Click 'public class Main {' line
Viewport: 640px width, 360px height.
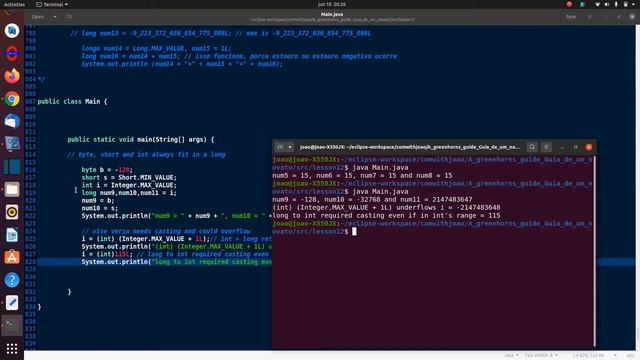tap(73, 101)
